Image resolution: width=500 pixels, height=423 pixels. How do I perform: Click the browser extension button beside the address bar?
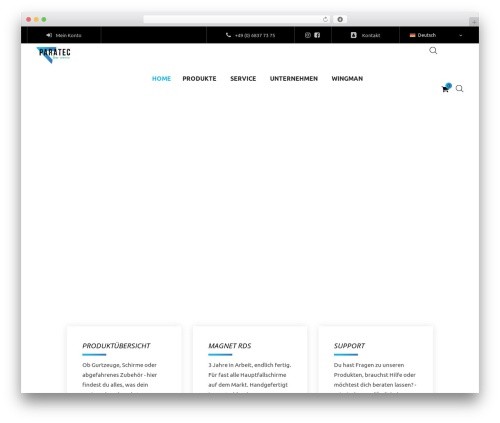click(340, 19)
